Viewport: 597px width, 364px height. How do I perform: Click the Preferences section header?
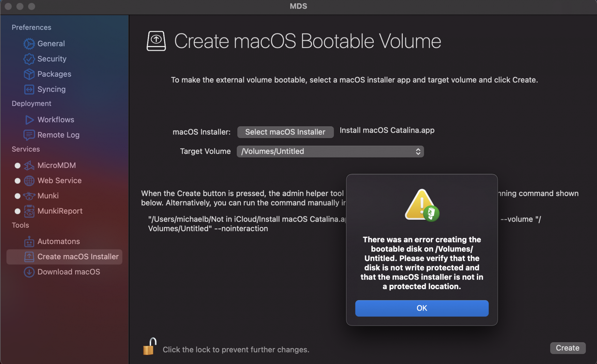31,27
